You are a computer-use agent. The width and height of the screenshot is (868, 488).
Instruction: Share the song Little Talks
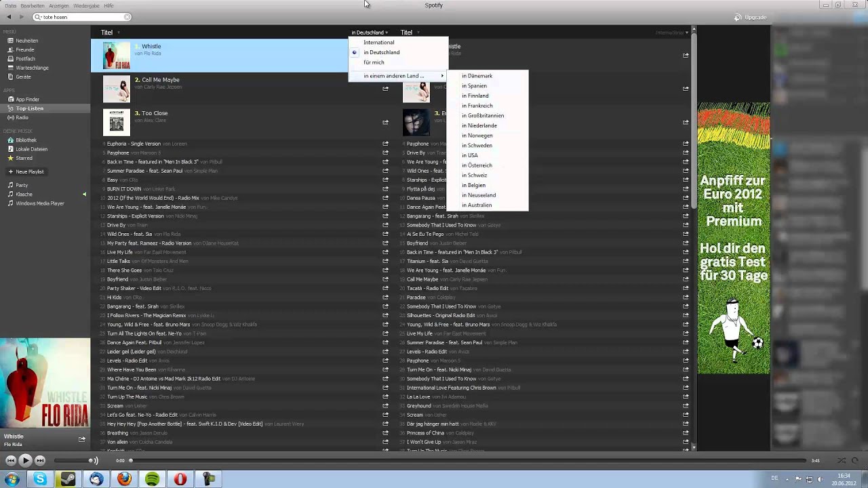pos(385,261)
